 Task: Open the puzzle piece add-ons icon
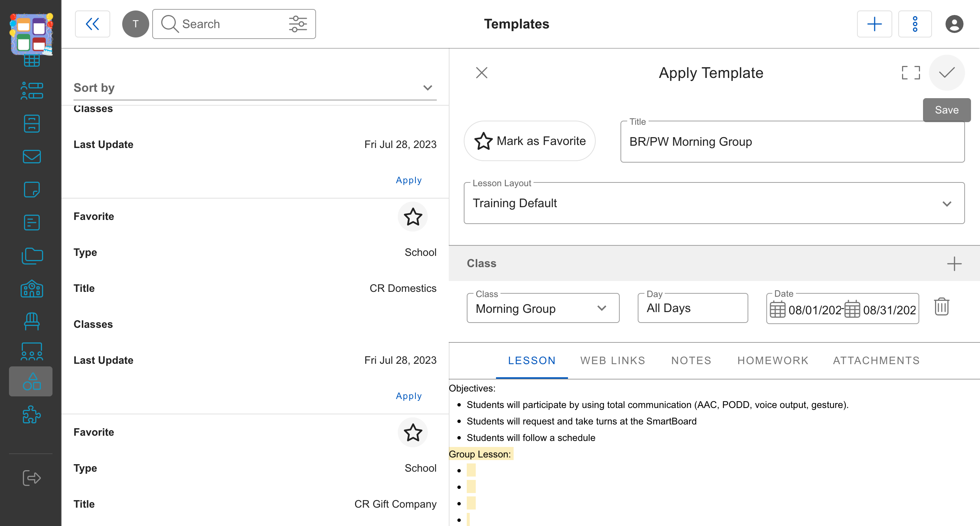click(31, 414)
